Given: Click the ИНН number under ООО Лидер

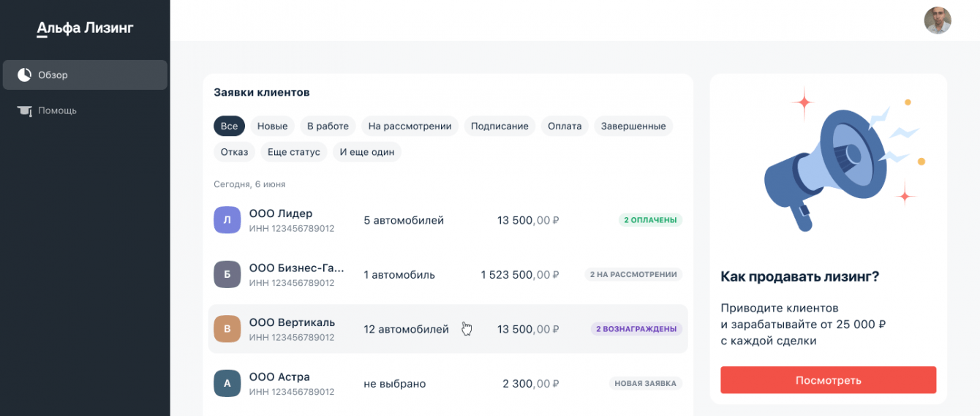Looking at the screenshot, I should pyautogui.click(x=292, y=228).
